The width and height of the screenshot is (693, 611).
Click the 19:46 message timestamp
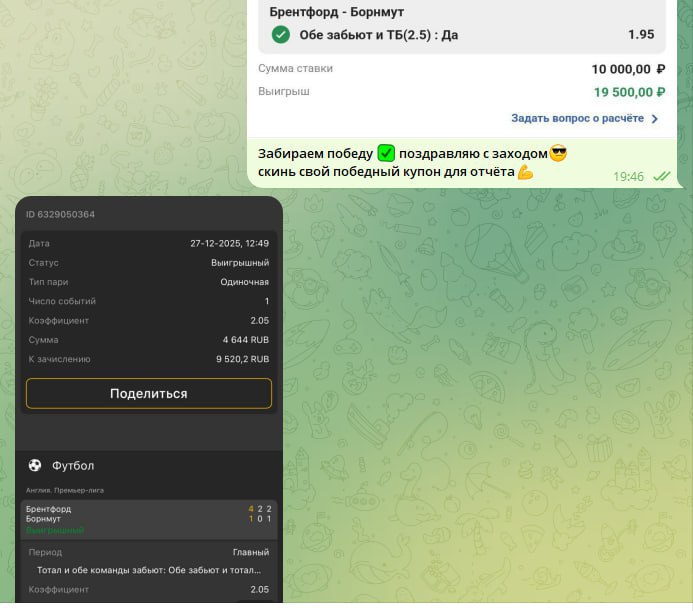[x=628, y=176]
